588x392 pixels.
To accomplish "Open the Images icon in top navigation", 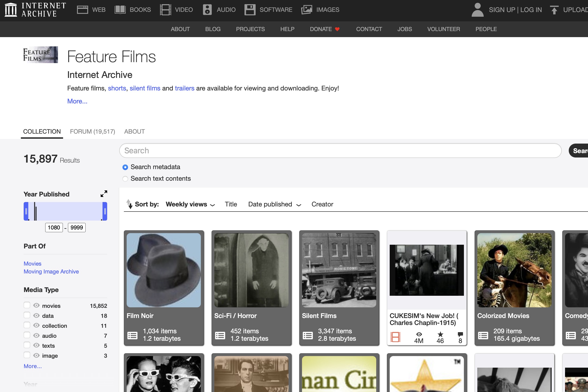I will (x=307, y=10).
